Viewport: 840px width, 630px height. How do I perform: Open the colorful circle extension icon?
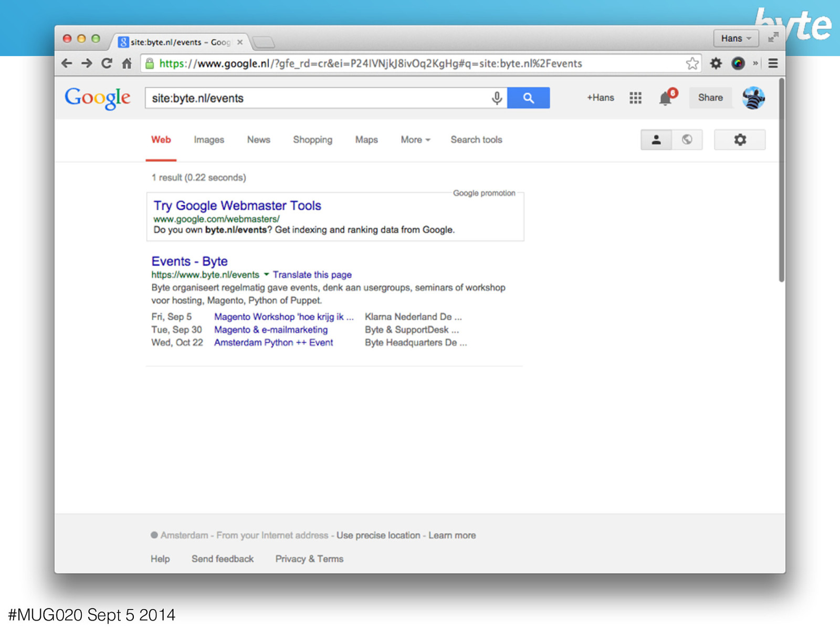tap(738, 64)
